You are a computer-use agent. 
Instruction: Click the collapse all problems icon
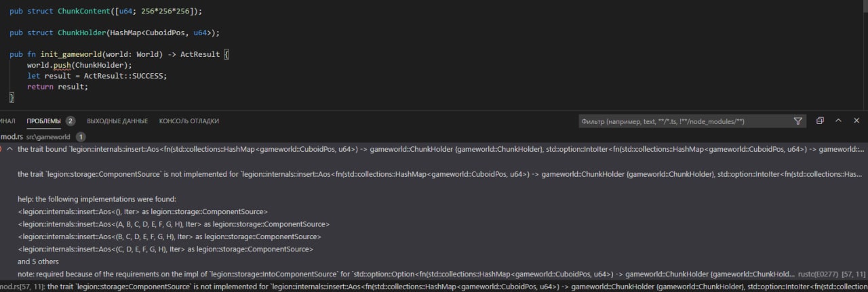820,121
